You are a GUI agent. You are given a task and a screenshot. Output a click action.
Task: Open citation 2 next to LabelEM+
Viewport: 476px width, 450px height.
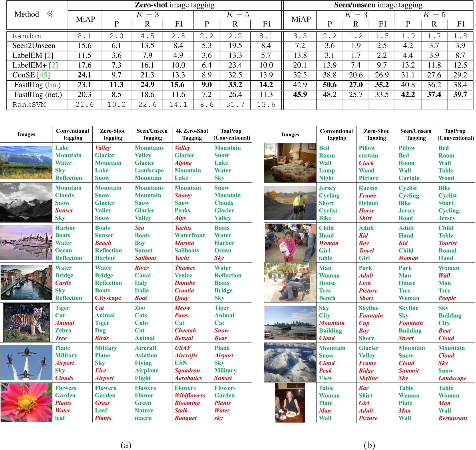tap(53, 65)
